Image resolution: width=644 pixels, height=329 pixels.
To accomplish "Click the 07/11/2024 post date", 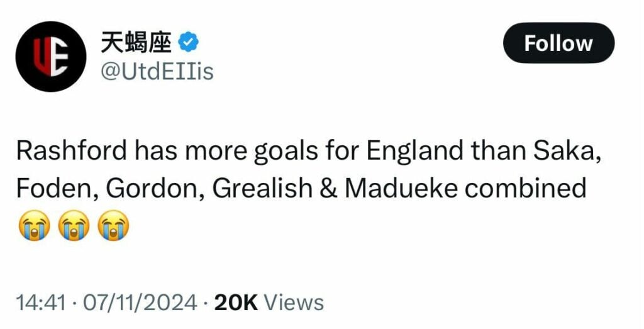I will (140, 303).
